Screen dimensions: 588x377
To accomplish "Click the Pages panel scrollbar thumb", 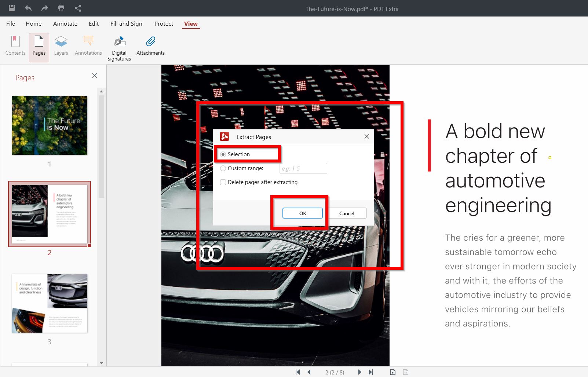I will coord(101,147).
